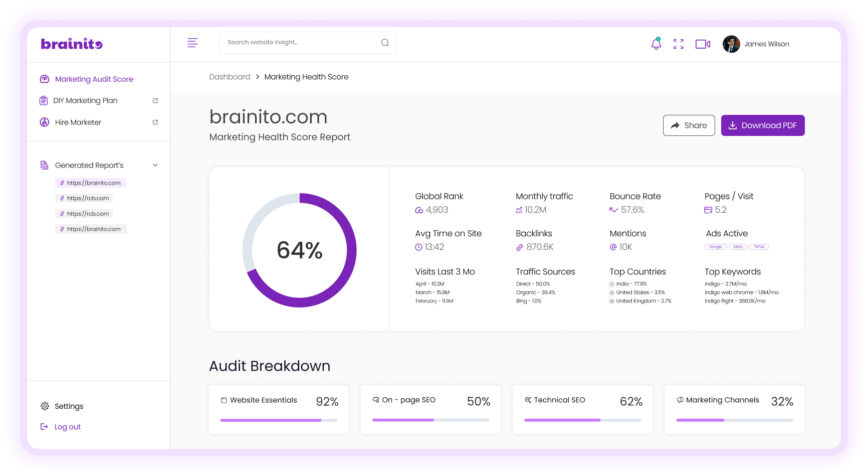Click Monthly traffic chart icon
868x476 pixels.
pyautogui.click(x=519, y=210)
